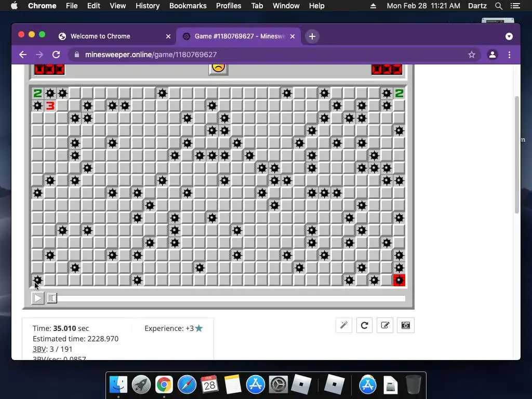Open the Window menu
This screenshot has height=399, width=532.
click(286, 6)
